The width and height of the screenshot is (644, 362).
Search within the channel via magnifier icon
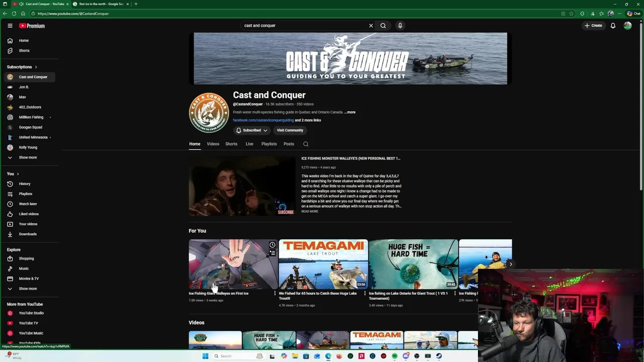tap(305, 144)
